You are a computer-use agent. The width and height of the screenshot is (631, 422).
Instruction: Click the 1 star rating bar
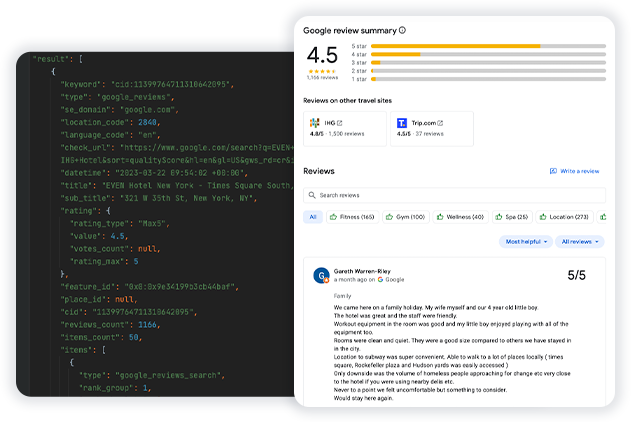[488, 79]
